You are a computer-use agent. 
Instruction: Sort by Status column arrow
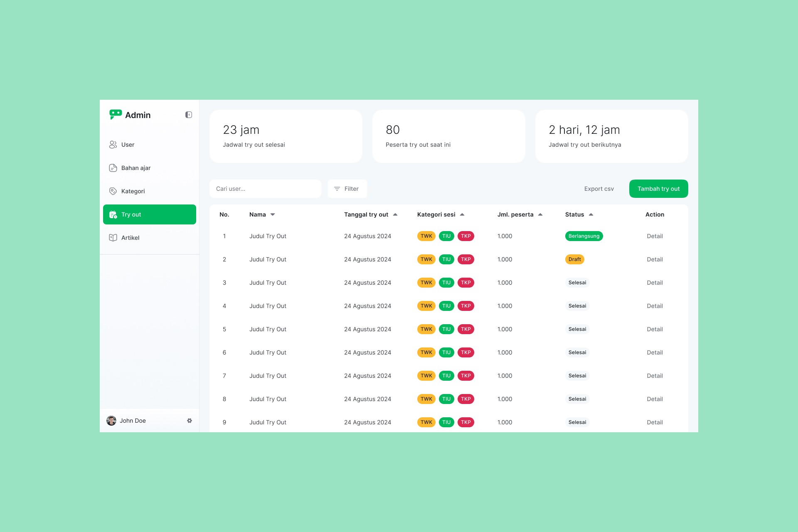coord(591,214)
